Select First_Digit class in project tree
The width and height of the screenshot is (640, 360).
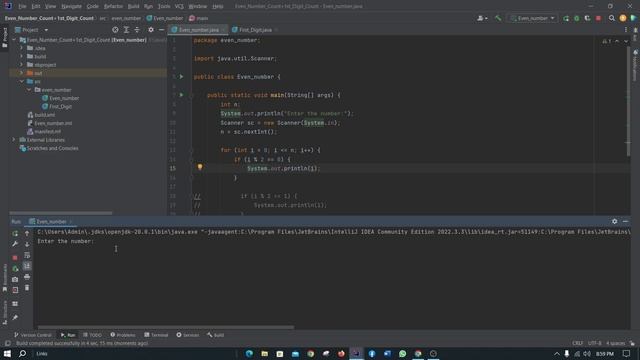pos(57,107)
